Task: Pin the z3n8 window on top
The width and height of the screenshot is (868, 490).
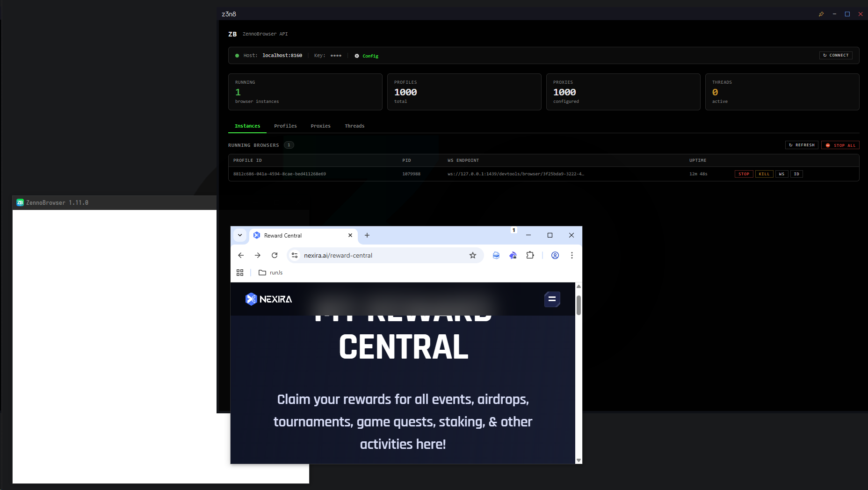Action: tap(821, 14)
